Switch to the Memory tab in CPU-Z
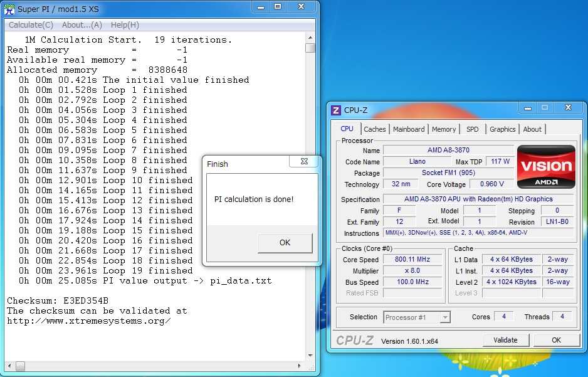This screenshot has width=588, height=377. [x=444, y=129]
